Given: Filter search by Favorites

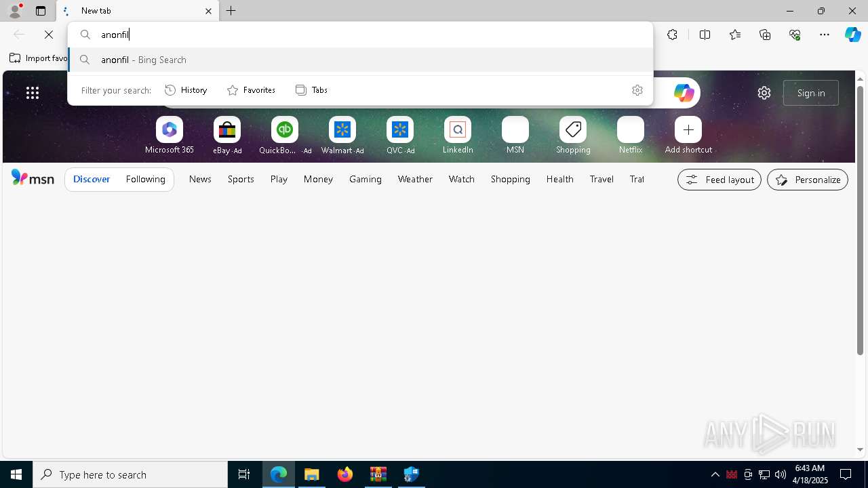Looking at the screenshot, I should (251, 90).
